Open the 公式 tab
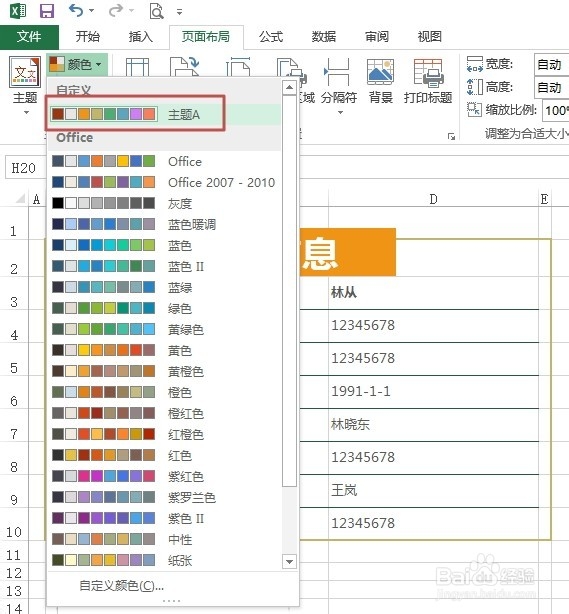569x614 pixels. (271, 37)
